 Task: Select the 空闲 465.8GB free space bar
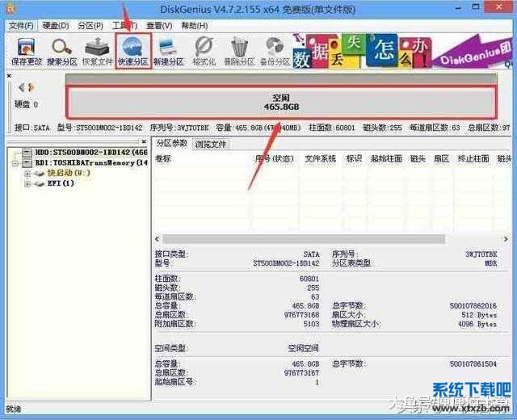pos(280,102)
